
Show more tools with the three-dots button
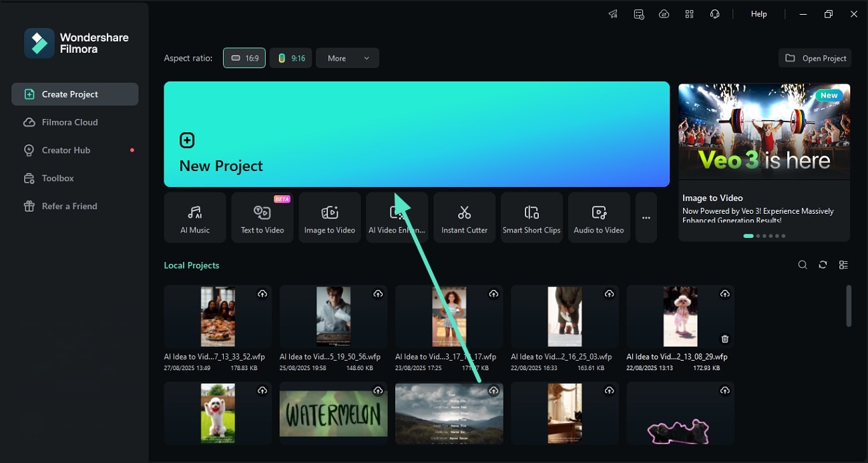point(646,217)
